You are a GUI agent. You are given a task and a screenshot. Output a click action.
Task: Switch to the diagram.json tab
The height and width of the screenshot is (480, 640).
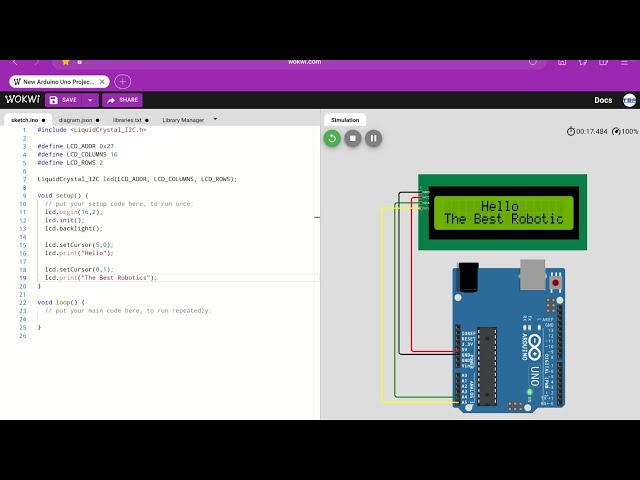[79, 120]
